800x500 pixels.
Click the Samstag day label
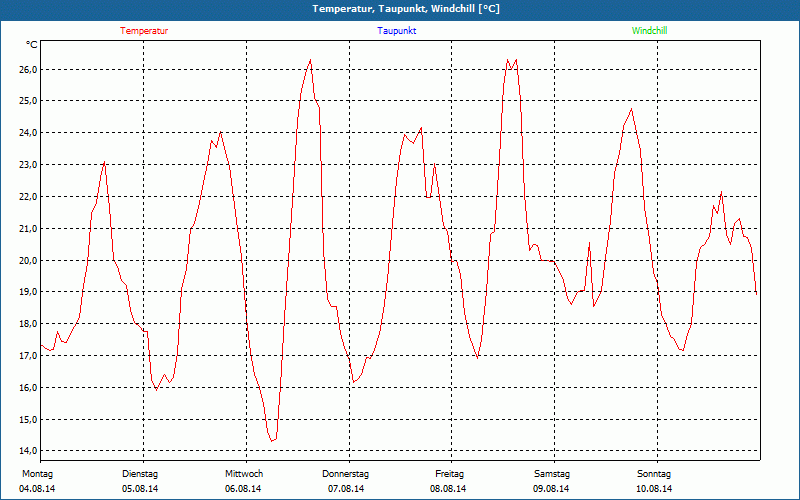[x=552, y=474]
